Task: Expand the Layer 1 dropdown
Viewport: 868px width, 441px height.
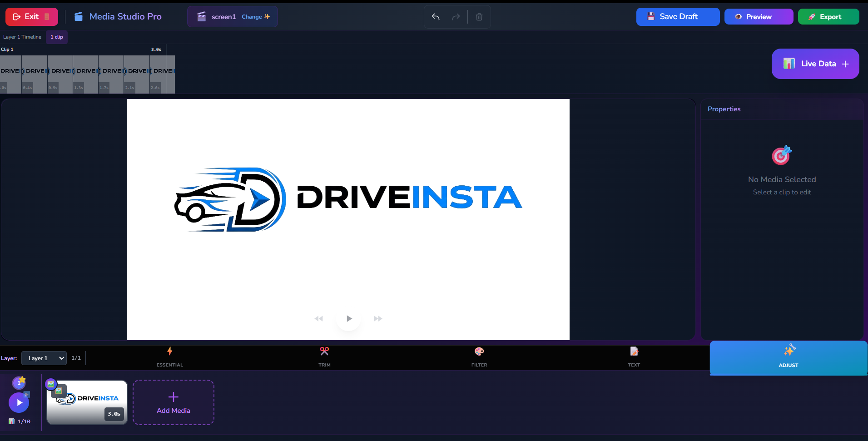Action: [x=44, y=358]
